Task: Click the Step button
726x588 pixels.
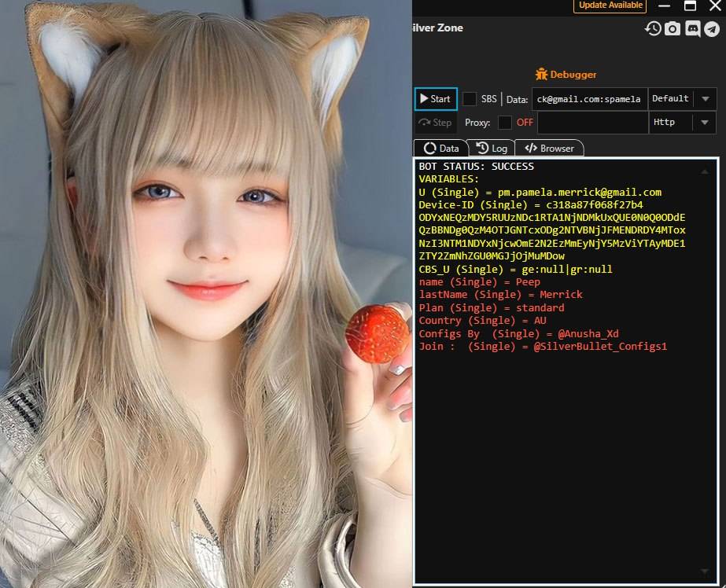Action: 436,123
